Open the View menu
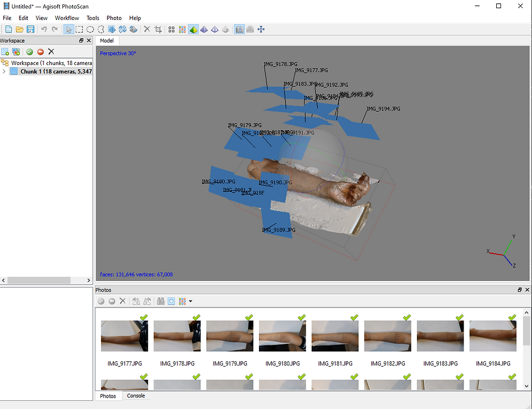 [x=41, y=18]
